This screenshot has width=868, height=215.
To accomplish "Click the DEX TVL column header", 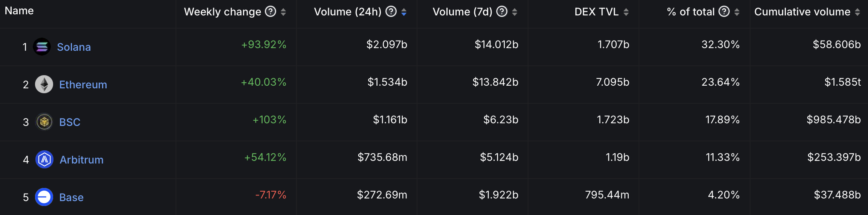I will (596, 12).
